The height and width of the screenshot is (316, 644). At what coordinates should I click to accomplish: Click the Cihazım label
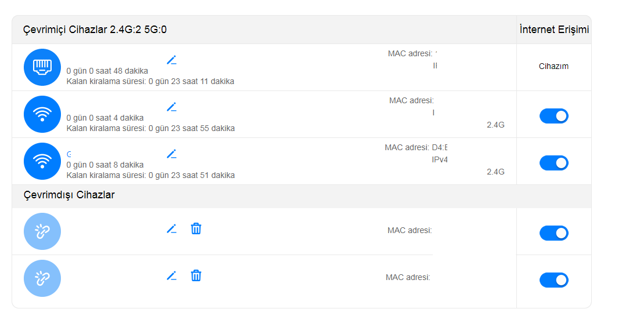pos(553,66)
